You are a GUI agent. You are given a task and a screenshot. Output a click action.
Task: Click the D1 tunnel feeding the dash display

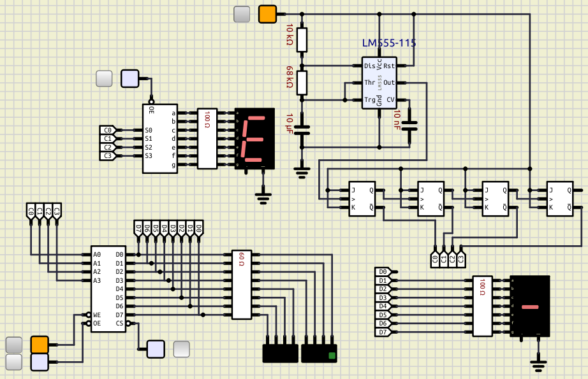pyautogui.click(x=383, y=280)
